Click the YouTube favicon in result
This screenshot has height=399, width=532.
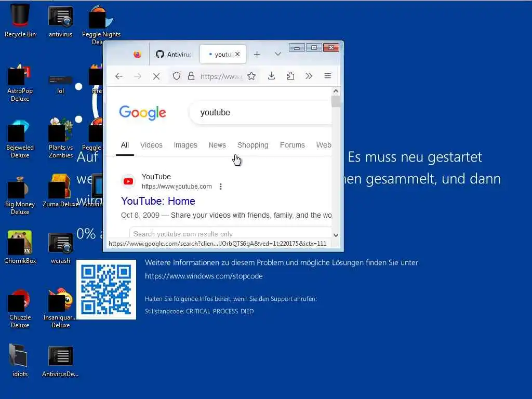tap(128, 181)
